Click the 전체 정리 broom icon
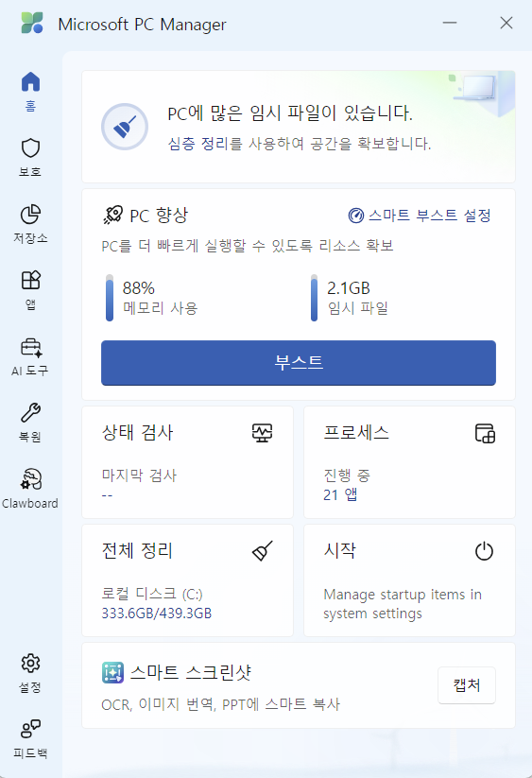The height and width of the screenshot is (778, 532). click(263, 551)
